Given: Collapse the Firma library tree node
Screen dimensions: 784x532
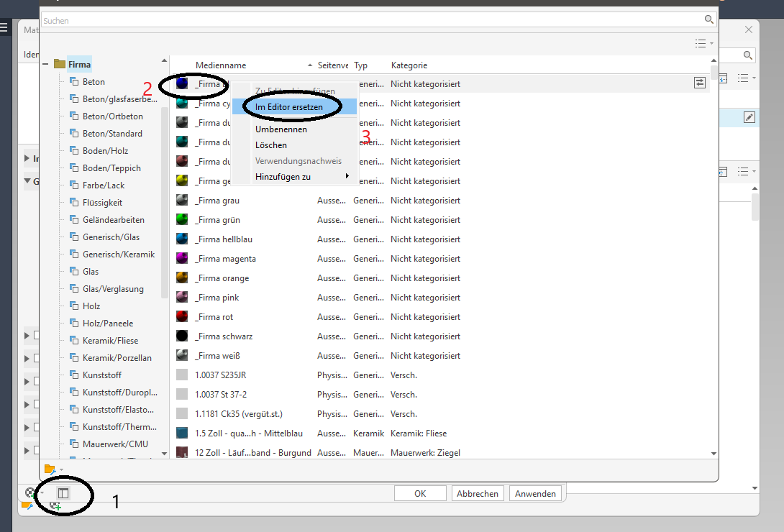Looking at the screenshot, I should 45,65.
